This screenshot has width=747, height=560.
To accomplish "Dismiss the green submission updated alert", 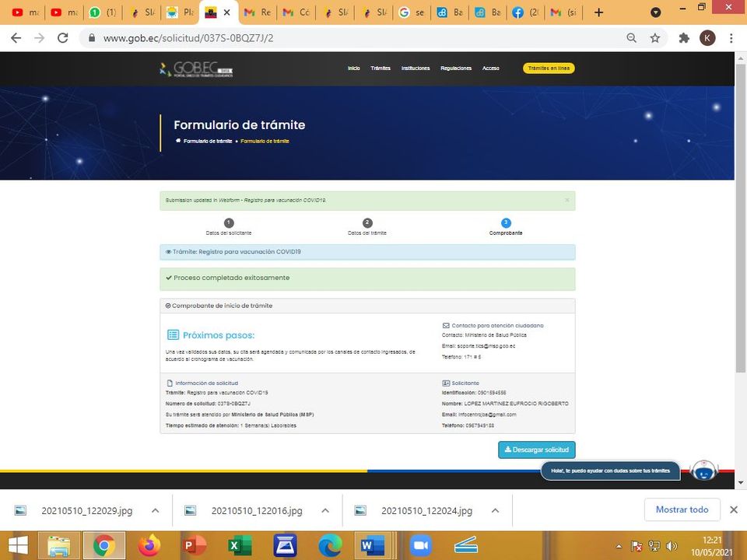I will (x=567, y=201).
